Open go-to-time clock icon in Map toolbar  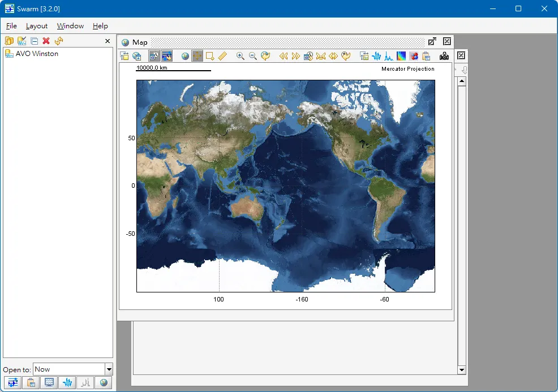point(308,56)
